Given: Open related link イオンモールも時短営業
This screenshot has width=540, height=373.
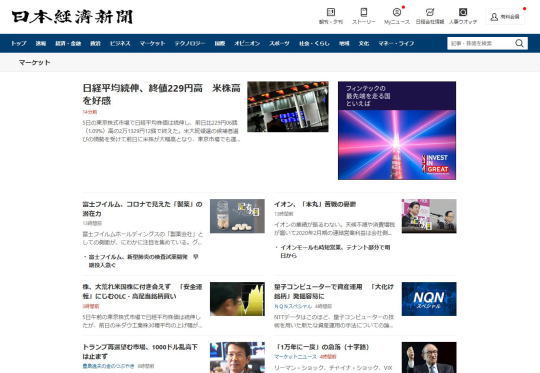Looking at the screenshot, I should (335, 251).
